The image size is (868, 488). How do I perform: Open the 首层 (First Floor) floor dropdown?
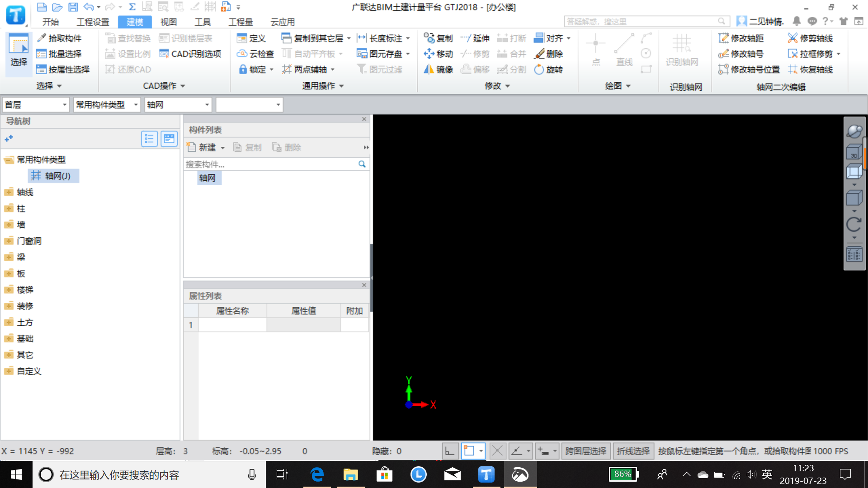click(34, 104)
